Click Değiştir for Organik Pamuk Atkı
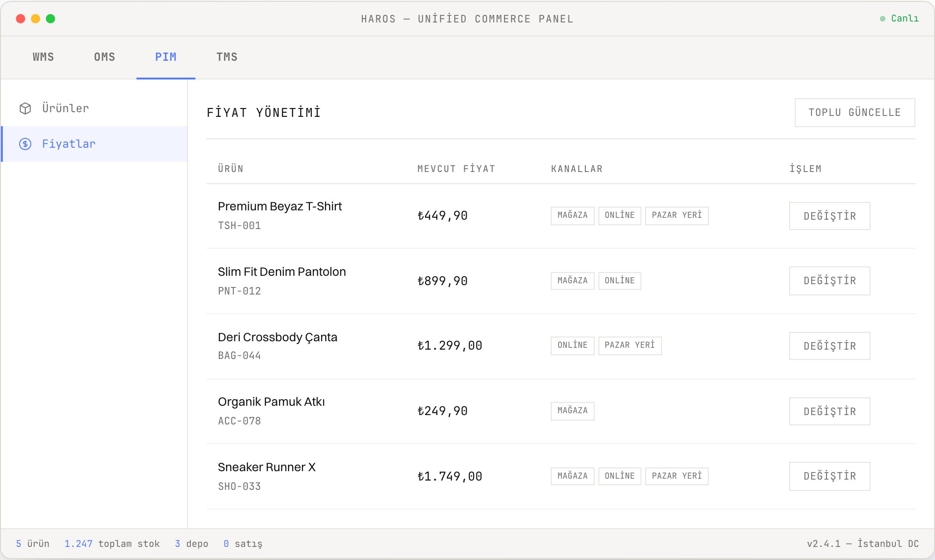Image resolution: width=935 pixels, height=560 pixels. coord(830,411)
